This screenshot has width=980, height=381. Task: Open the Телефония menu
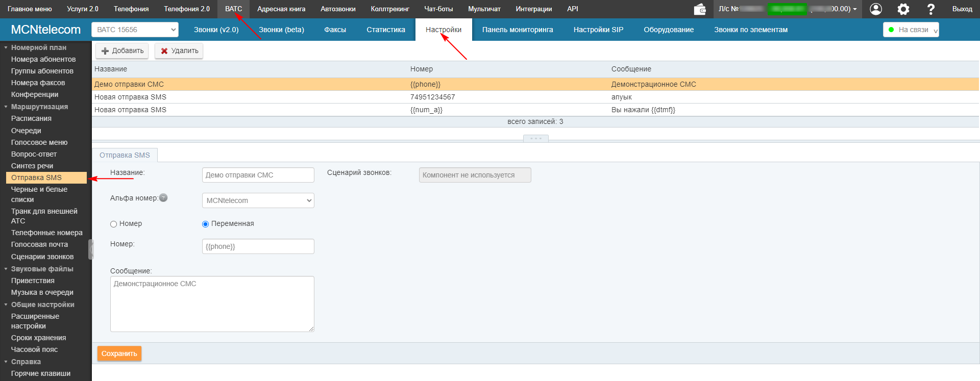tap(131, 9)
